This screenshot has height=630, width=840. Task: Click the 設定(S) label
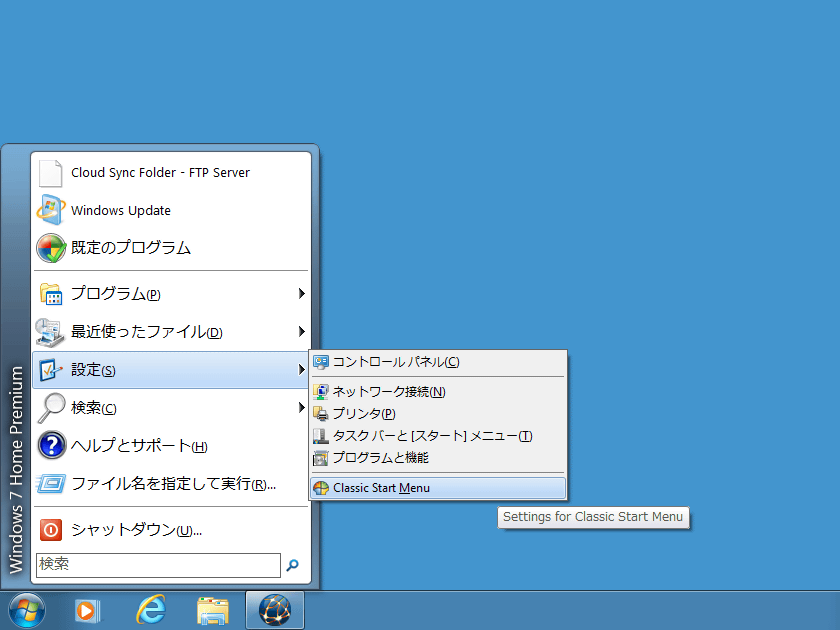coord(93,370)
